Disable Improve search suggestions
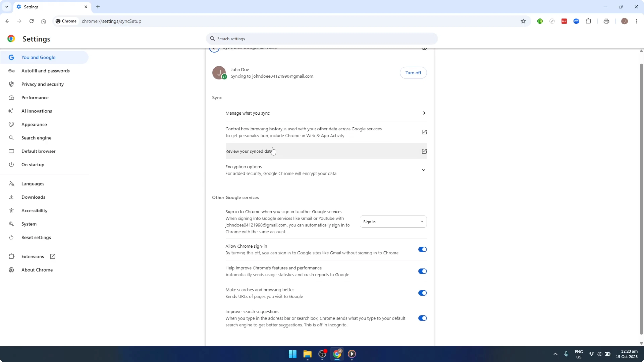 coord(422,318)
